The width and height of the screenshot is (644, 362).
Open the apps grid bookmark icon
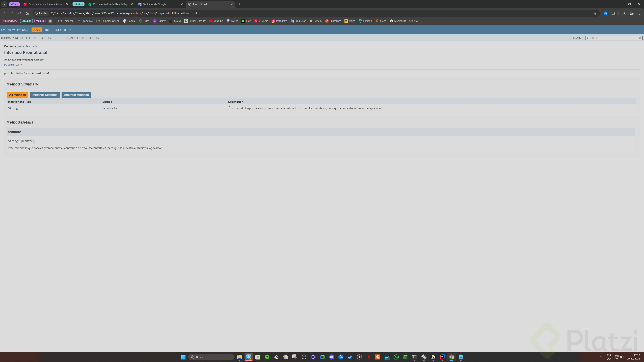coord(50,21)
